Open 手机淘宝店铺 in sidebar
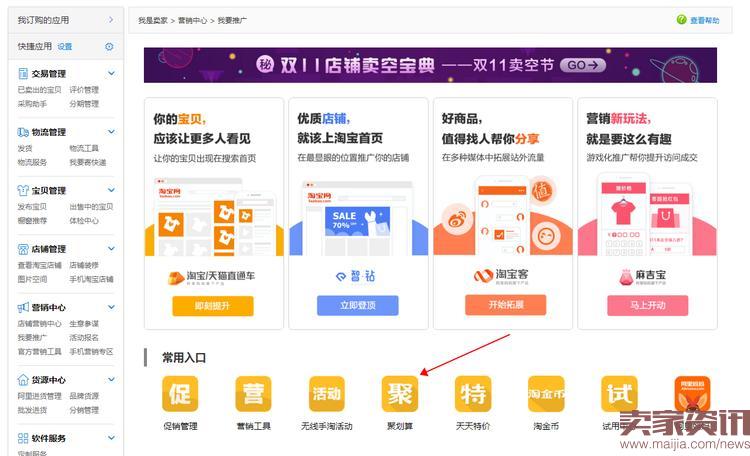Viewport: 750px width, 456px height. pos(91,279)
